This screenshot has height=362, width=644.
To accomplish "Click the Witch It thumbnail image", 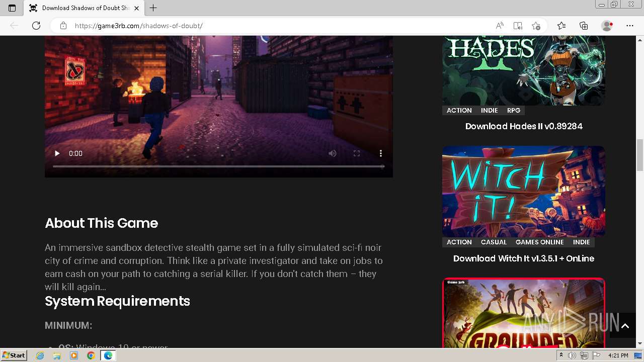I will point(524,192).
